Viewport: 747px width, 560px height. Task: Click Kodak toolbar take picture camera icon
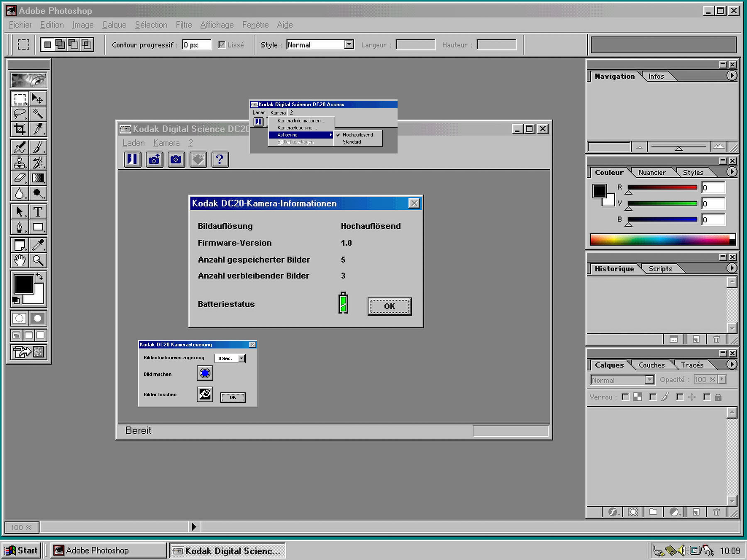click(176, 160)
